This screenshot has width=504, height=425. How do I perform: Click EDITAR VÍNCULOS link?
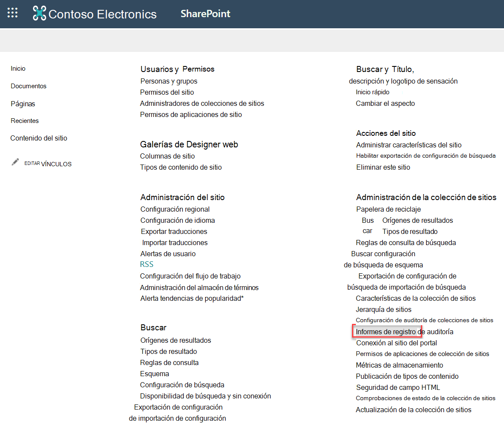click(48, 164)
